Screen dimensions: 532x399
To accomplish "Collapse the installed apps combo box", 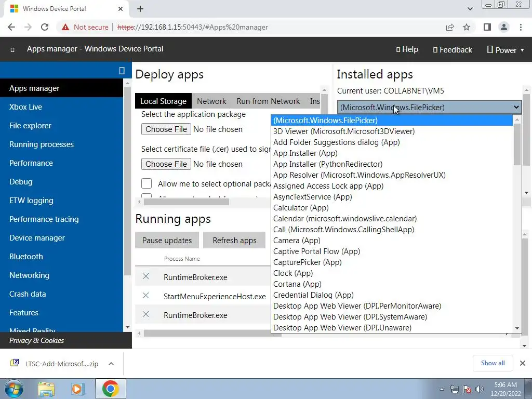I will tap(429, 107).
